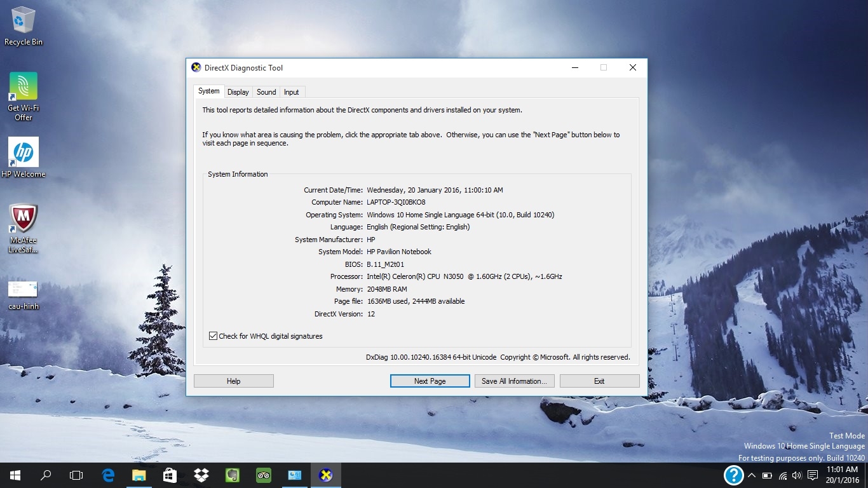Open Evernote from the taskbar
The height and width of the screenshot is (488, 868).
[x=233, y=475]
